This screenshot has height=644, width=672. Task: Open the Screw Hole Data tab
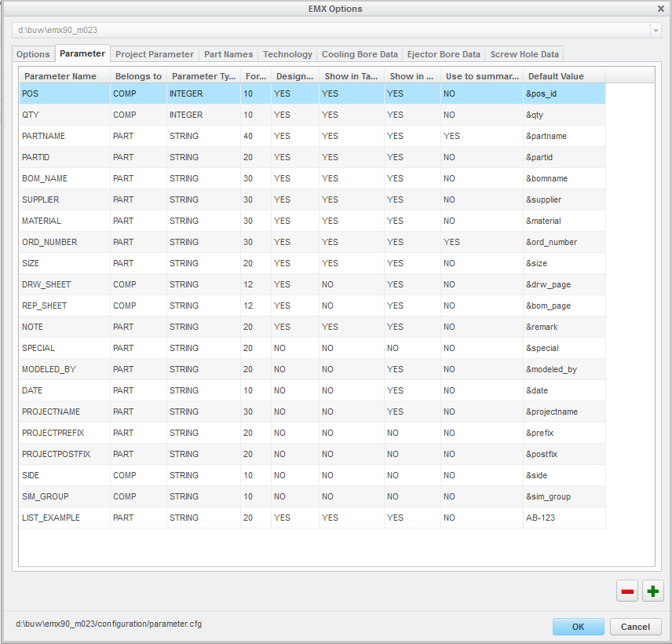tap(524, 54)
